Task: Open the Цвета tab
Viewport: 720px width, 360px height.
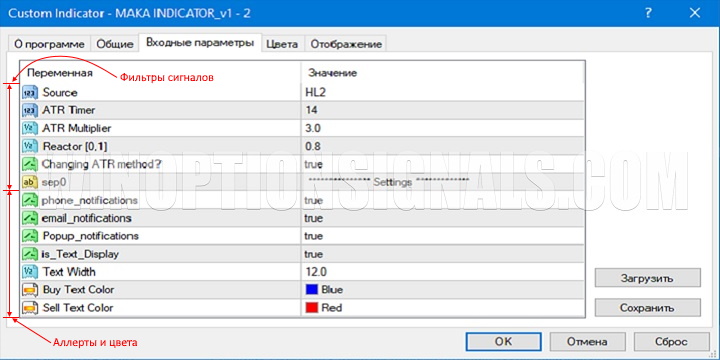Action: pyautogui.click(x=282, y=44)
